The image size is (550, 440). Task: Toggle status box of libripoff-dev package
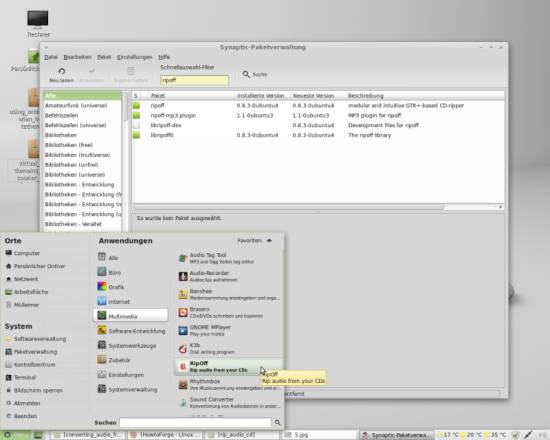(136, 125)
